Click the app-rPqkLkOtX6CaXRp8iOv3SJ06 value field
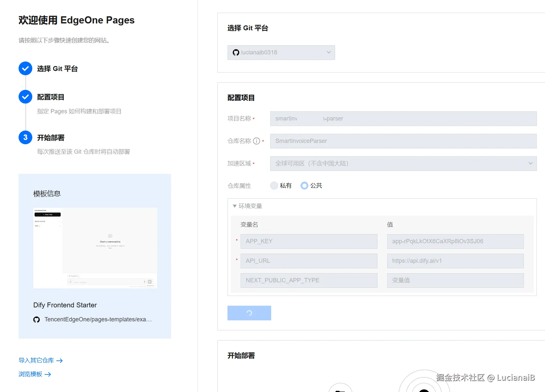Image resolution: width=545 pixels, height=392 pixels. coord(455,241)
